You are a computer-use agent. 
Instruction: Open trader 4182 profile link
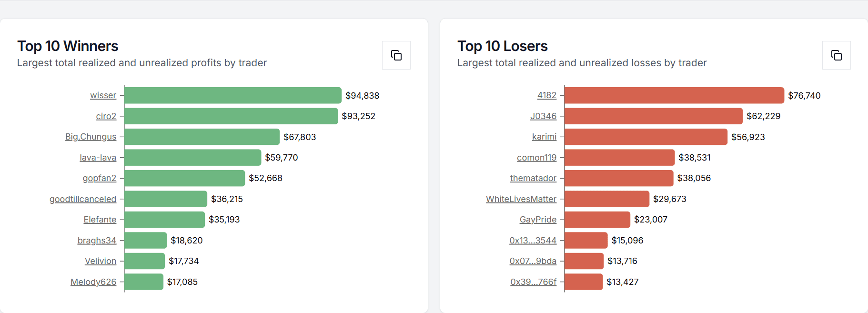coord(546,95)
